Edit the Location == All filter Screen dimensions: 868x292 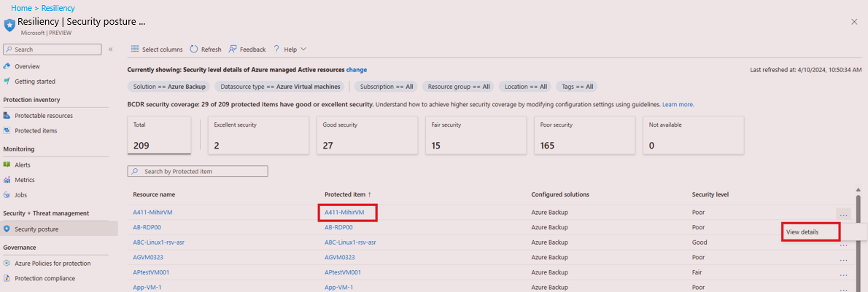(525, 87)
